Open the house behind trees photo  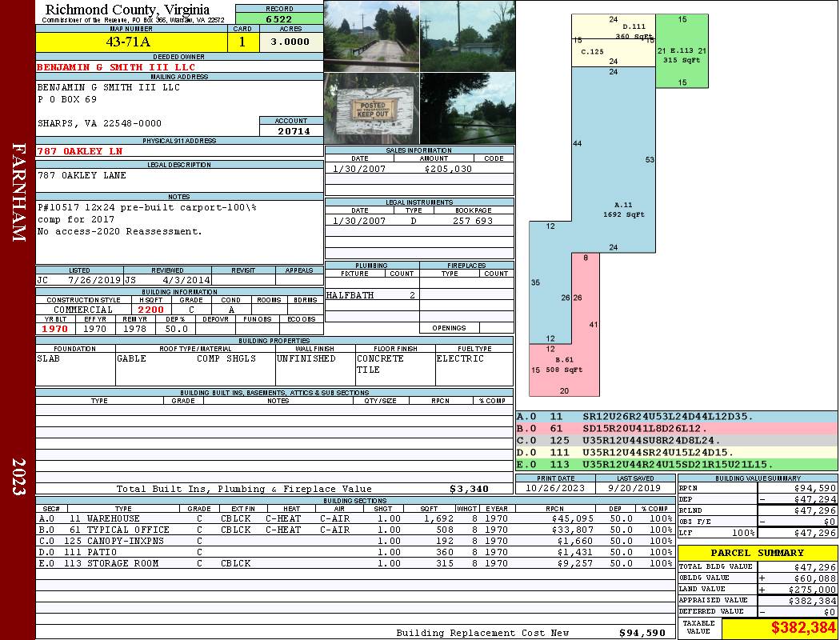[x=468, y=36]
